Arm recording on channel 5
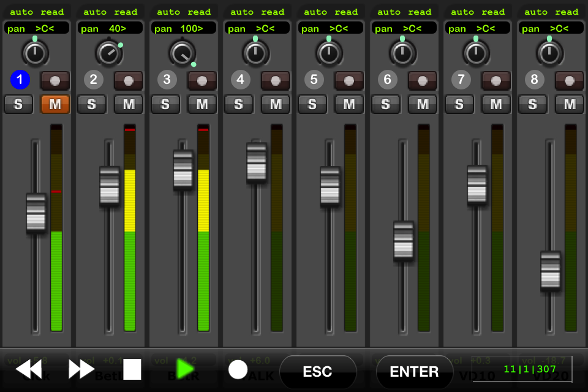This screenshot has height=392, width=588. tap(349, 80)
